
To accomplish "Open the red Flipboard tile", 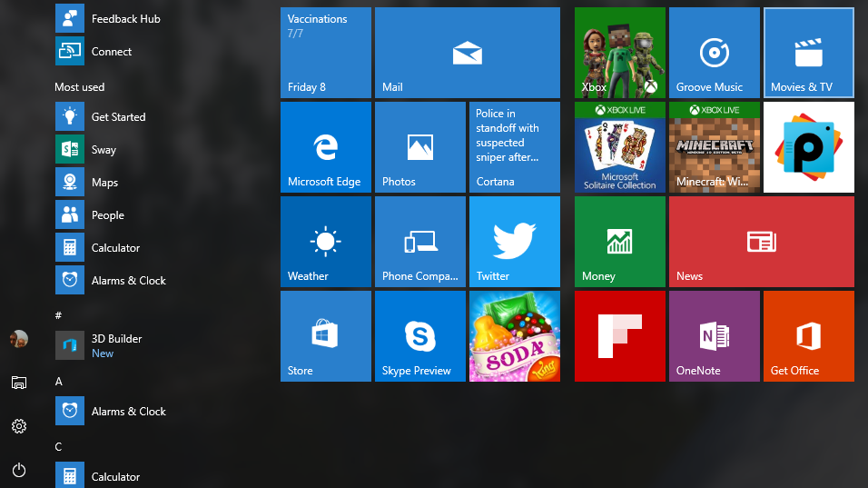I will (619, 335).
